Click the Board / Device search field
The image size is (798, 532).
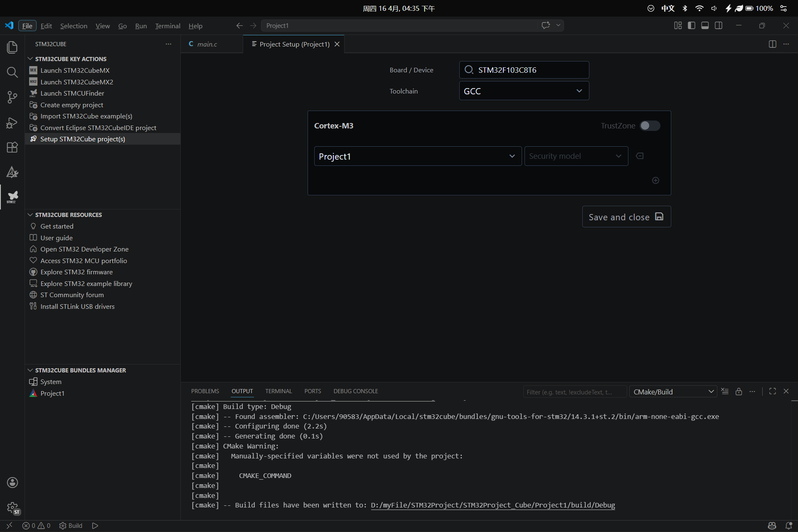pos(524,70)
